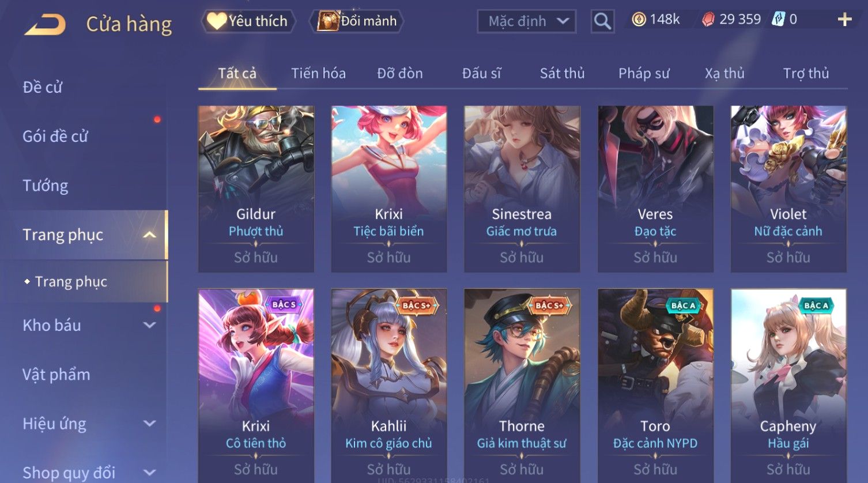Select the Tiến hóa tab
This screenshot has height=483, width=868.
click(318, 73)
